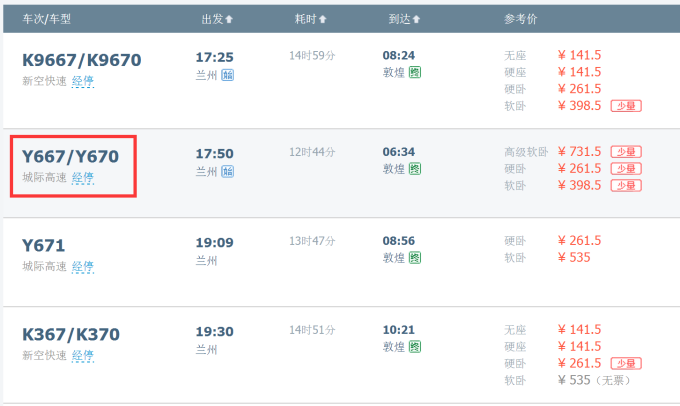Click the 少量 badge beside 高级软卧 ¥731.5

pyautogui.click(x=626, y=152)
